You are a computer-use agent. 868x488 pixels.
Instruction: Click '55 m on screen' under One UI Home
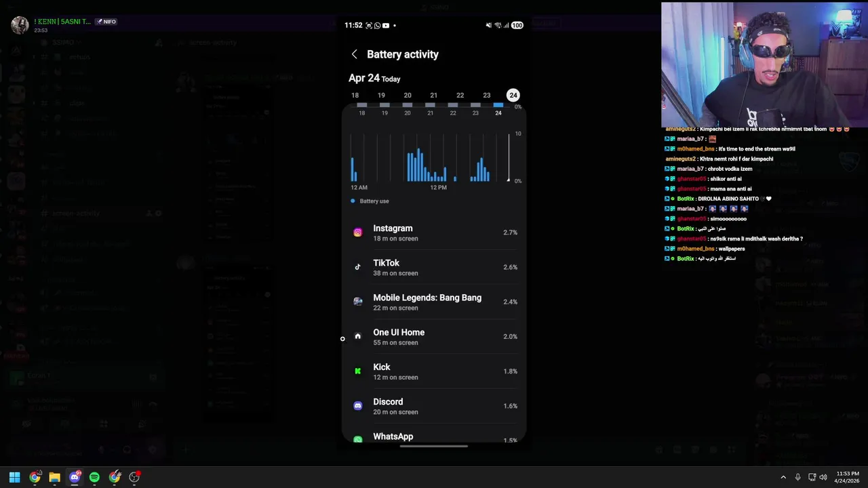(395, 343)
